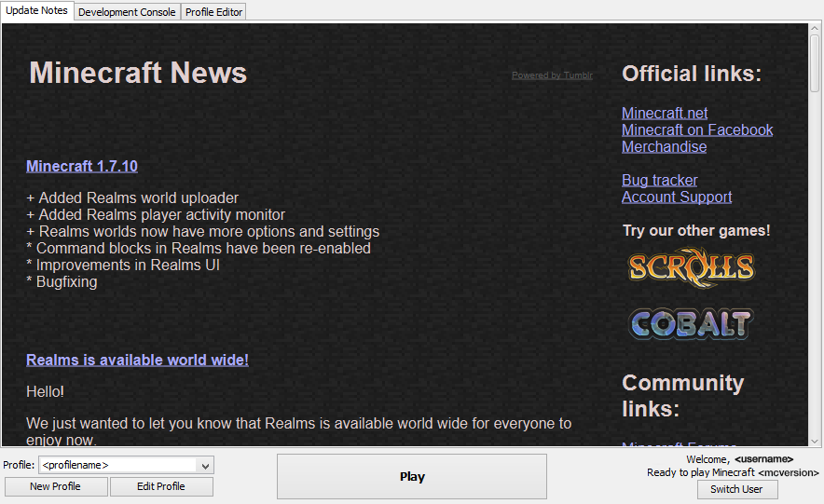Open the Merchandise link
The width and height of the screenshot is (824, 504).
tap(665, 146)
